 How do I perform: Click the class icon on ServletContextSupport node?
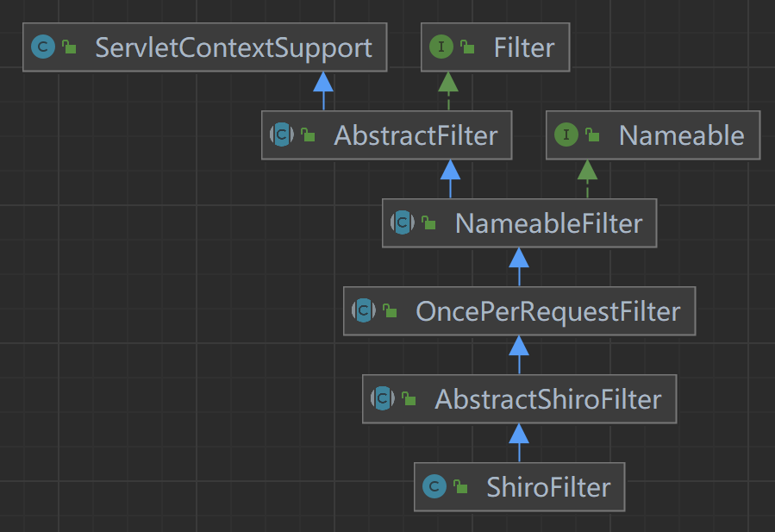pos(43,47)
